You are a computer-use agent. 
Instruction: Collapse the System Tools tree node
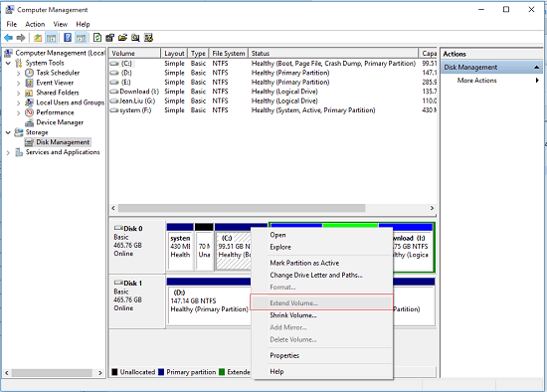[x=8, y=64]
